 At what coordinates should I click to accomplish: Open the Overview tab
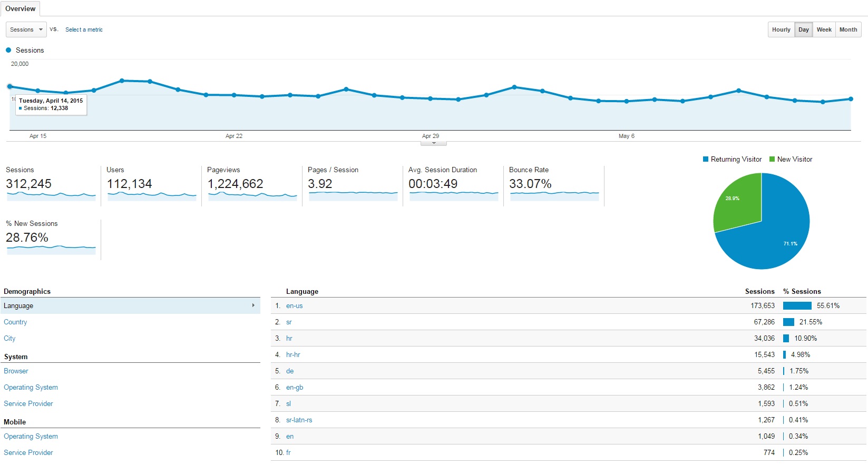21,8
